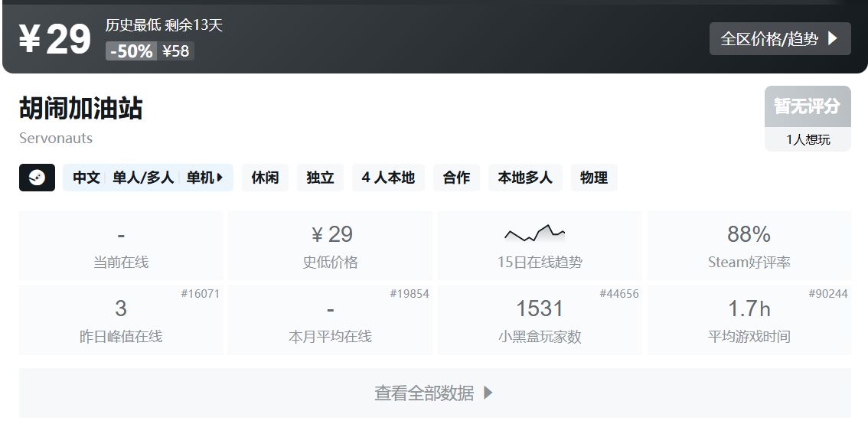
Task: Click the 1人想玩 wishlist count
Action: [808, 139]
